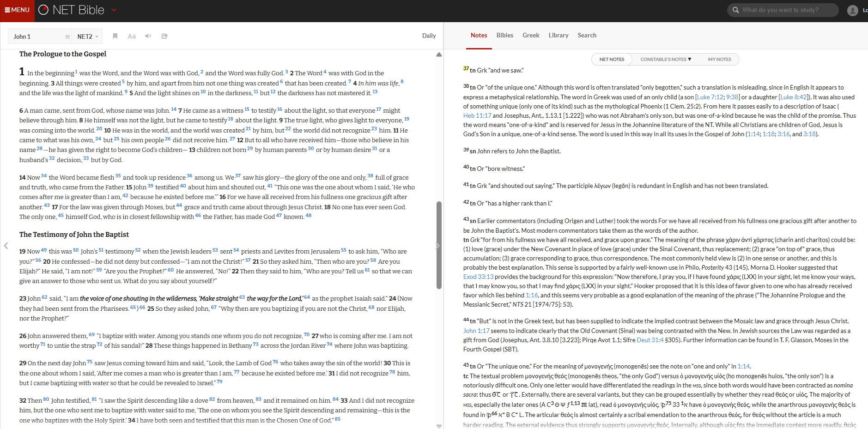
Task: Click footnote marker 73 after 'Bethany'
Action: click(x=255, y=344)
